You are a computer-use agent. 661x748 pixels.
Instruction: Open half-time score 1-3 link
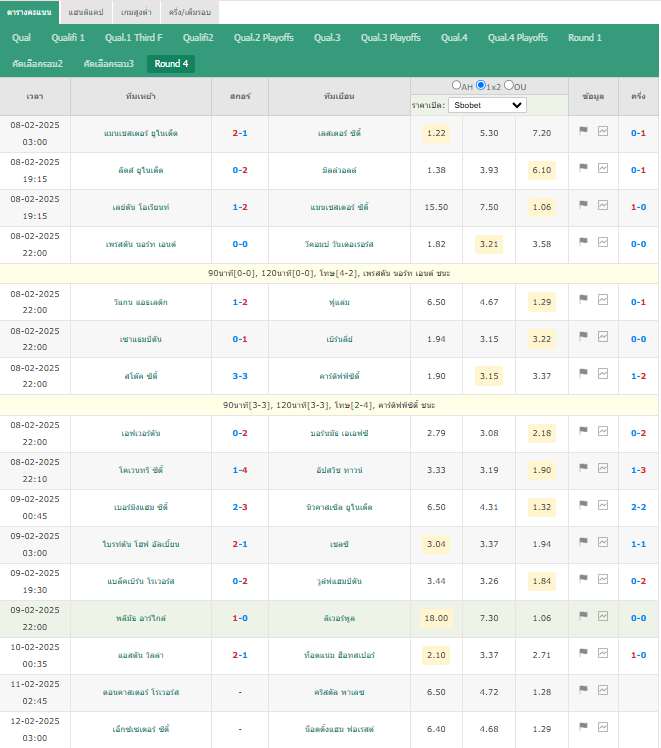638,470
